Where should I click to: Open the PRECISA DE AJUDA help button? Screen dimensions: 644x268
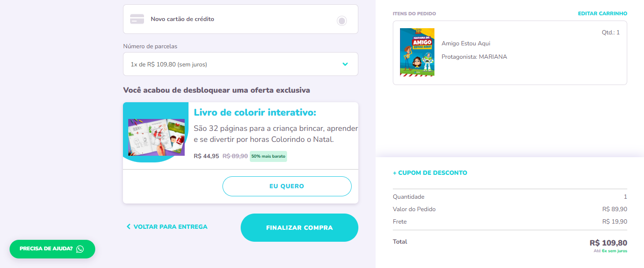(x=53, y=249)
